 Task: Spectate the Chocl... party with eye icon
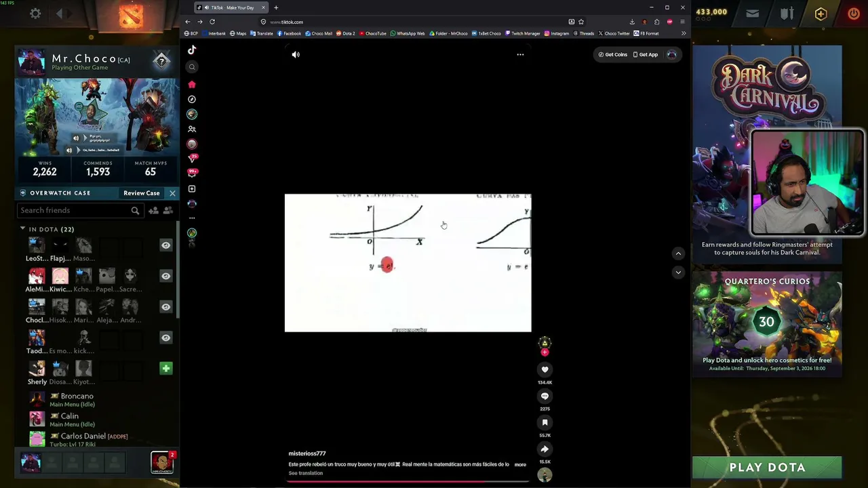tap(165, 307)
